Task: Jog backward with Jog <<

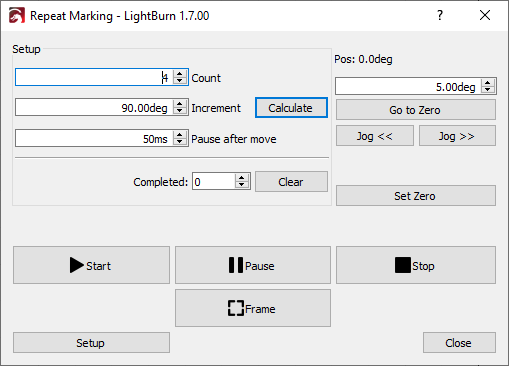Action: coord(375,136)
